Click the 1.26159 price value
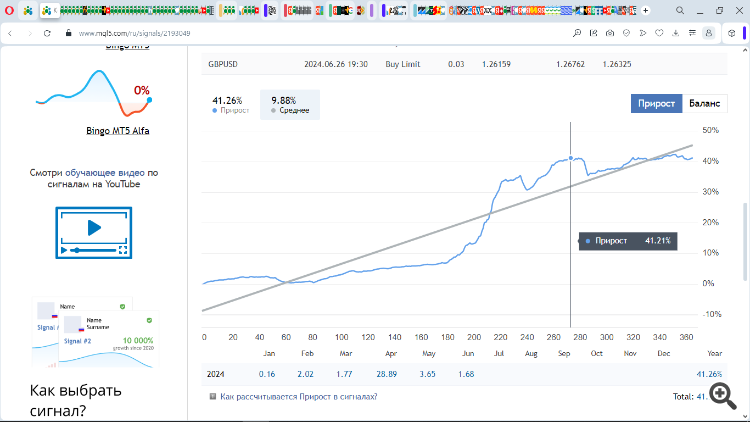750x422 pixels. (x=496, y=64)
